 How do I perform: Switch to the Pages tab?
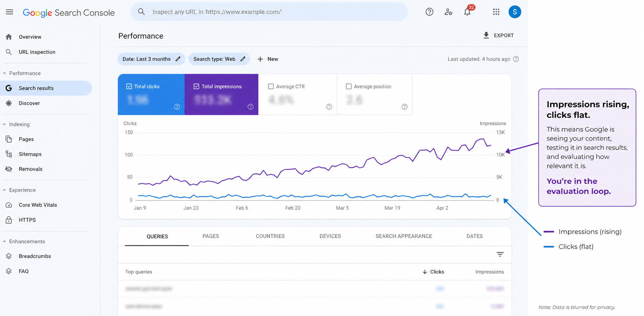(x=211, y=236)
